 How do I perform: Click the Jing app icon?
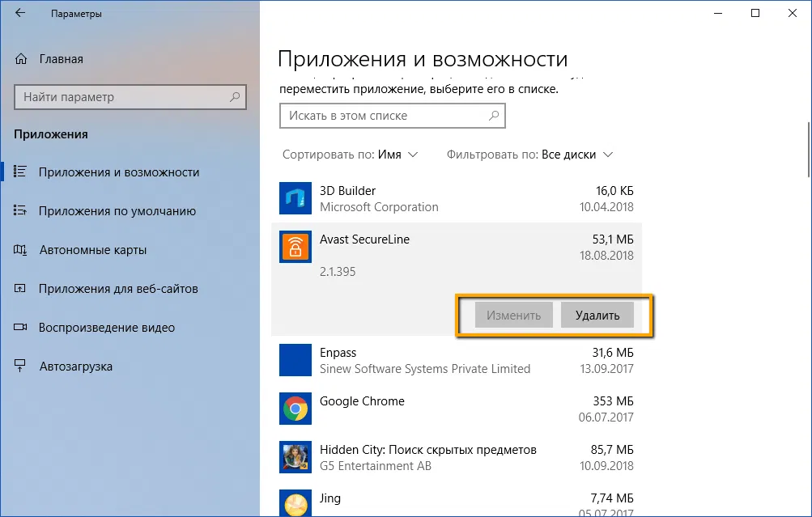point(295,503)
